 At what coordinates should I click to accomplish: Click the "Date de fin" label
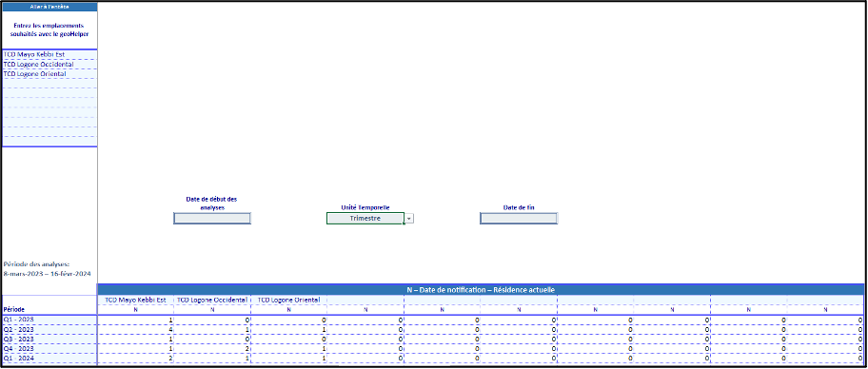coord(519,207)
